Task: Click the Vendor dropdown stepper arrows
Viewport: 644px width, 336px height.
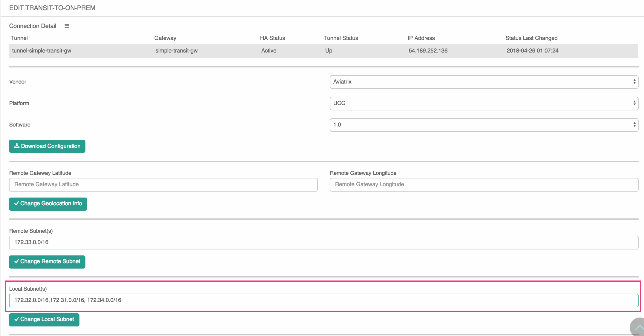Action: point(635,81)
